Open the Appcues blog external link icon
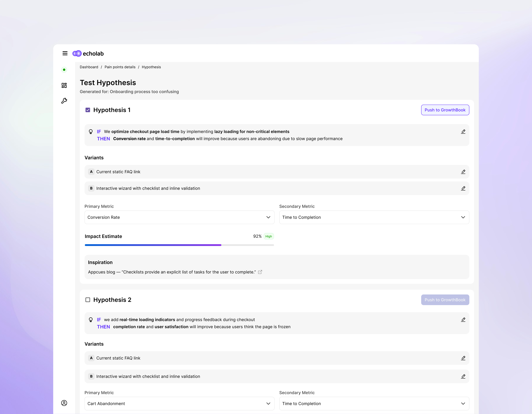532x414 pixels. coord(260,272)
